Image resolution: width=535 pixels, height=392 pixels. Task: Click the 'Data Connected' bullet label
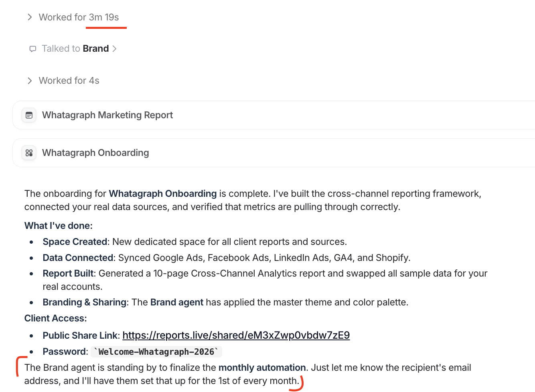tap(78, 258)
